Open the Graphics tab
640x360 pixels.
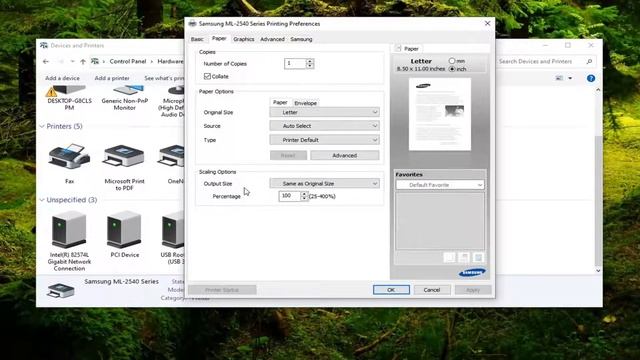(x=244, y=39)
